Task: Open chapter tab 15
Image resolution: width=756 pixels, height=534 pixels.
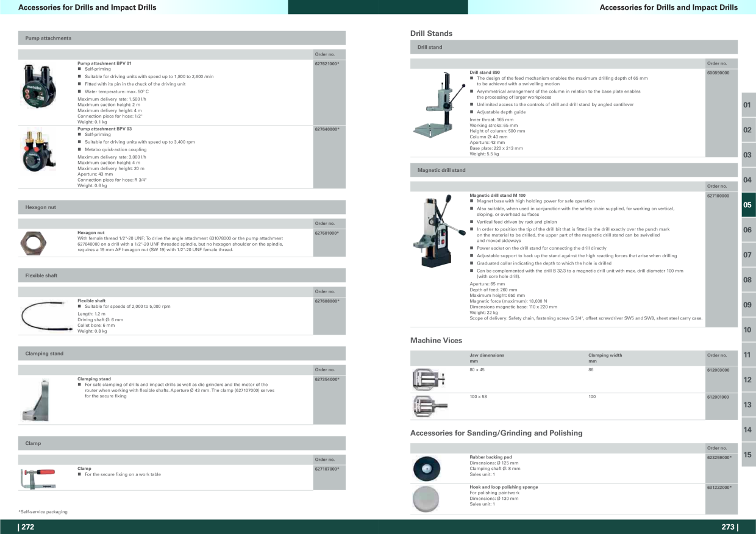Action: pos(748,455)
